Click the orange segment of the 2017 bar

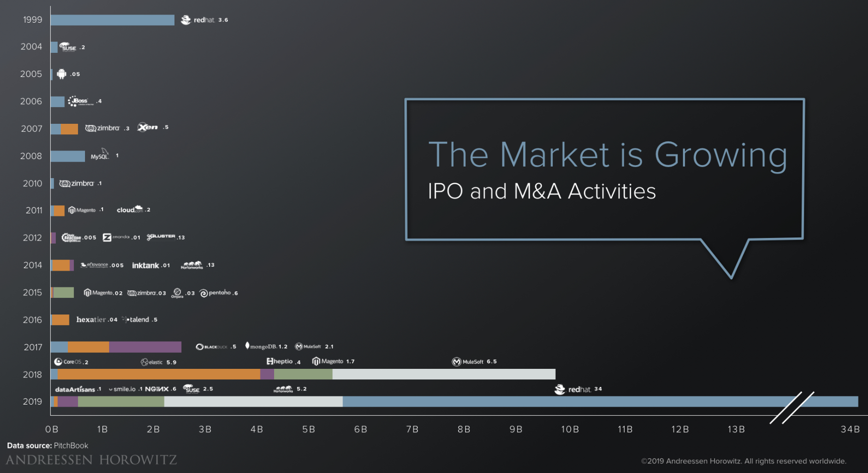(x=89, y=347)
